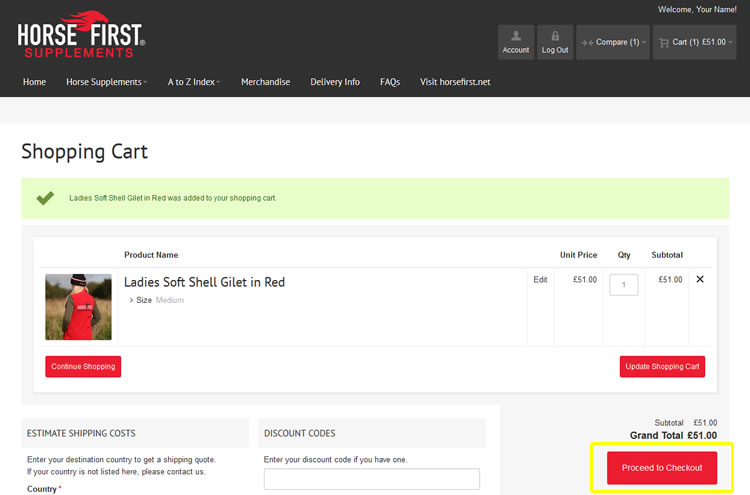Click the Edit link for the gilet
The image size is (750, 495).
tap(540, 280)
